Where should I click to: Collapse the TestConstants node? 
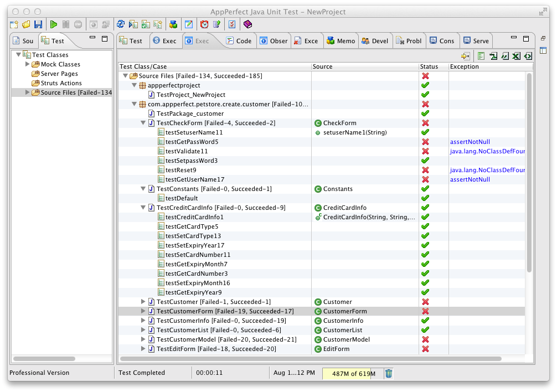coord(143,189)
